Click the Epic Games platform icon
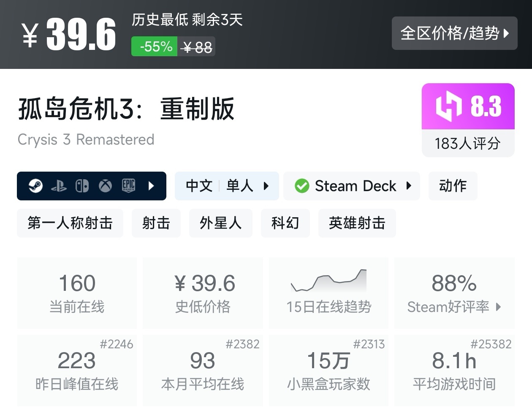532x413 pixels. [x=128, y=186]
